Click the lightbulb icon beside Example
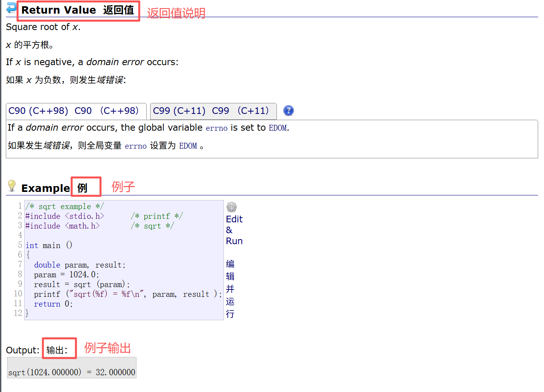The width and height of the screenshot is (544, 392). coord(12,186)
